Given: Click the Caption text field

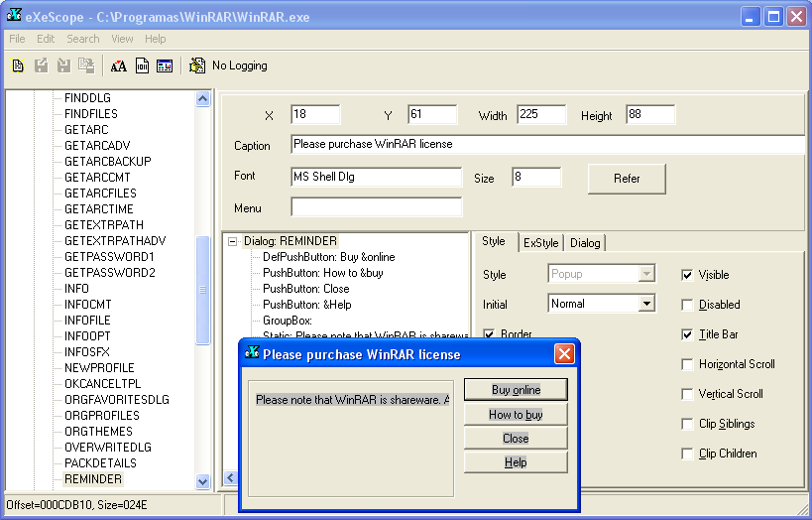Looking at the screenshot, I should 547,145.
